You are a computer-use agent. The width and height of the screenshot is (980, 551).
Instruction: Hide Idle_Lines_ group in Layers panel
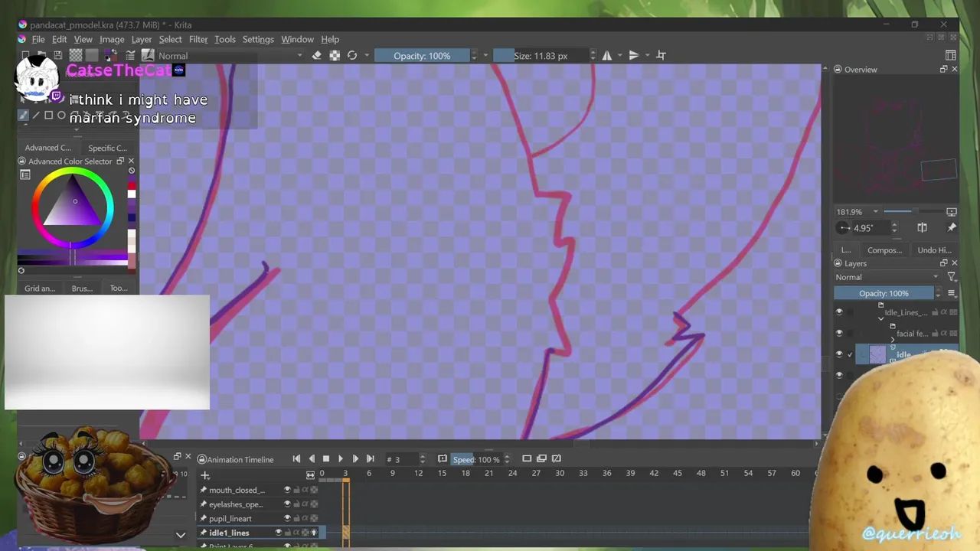[x=839, y=312]
